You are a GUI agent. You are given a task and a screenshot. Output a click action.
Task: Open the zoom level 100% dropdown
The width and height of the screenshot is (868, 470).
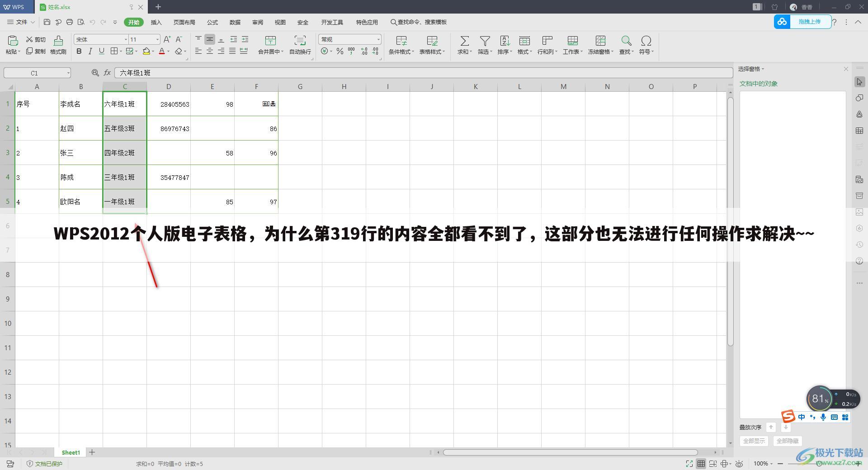point(763,464)
